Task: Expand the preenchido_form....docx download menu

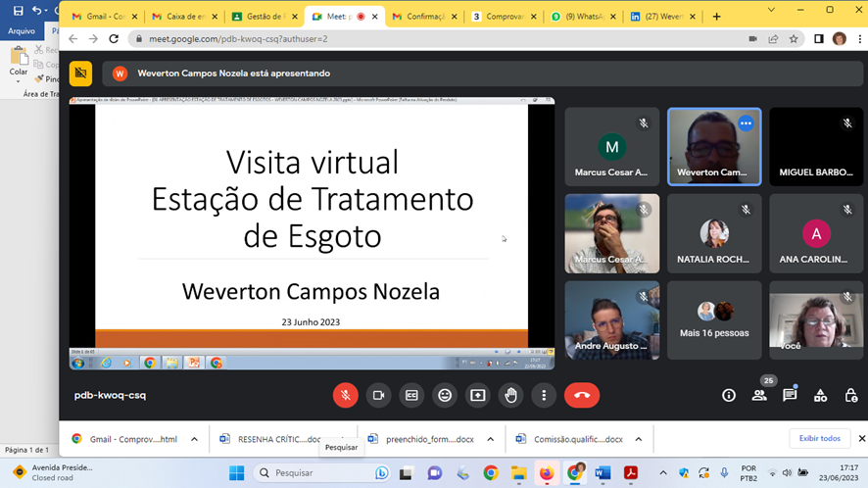Action: pos(491,439)
